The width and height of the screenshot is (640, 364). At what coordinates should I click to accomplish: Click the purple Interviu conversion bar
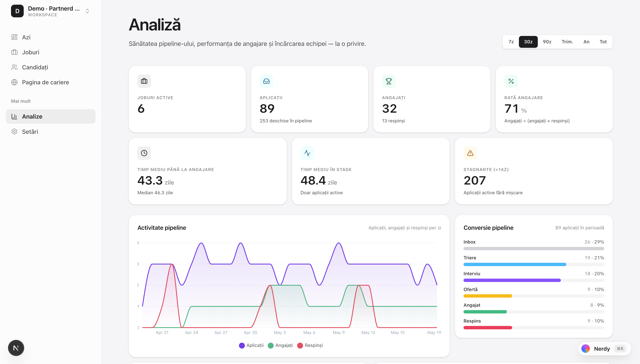coord(512,280)
